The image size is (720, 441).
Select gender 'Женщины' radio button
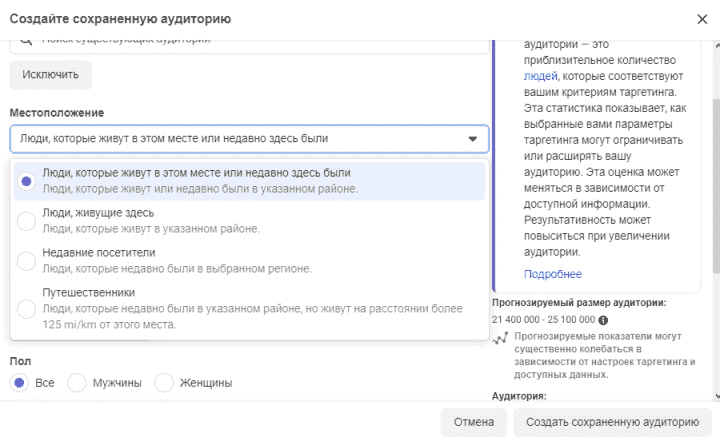163,383
